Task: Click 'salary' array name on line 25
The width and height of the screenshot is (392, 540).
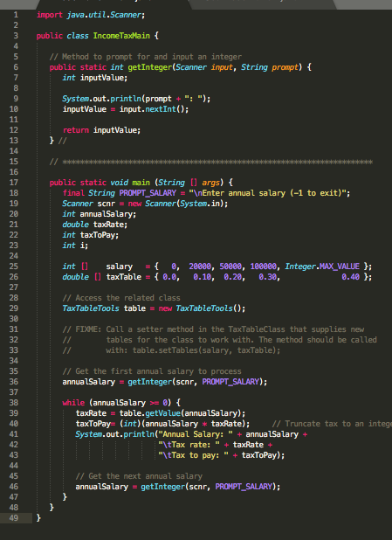Action: coord(119,267)
